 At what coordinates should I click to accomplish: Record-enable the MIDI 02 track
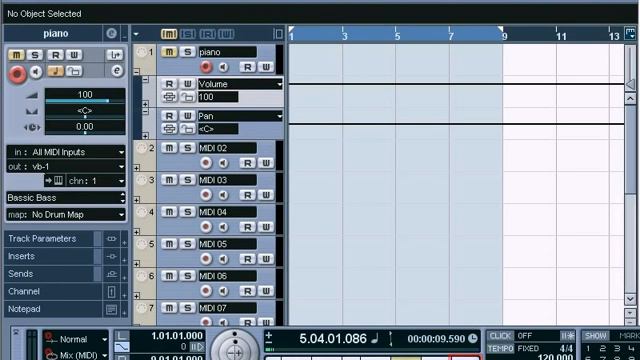(206, 163)
